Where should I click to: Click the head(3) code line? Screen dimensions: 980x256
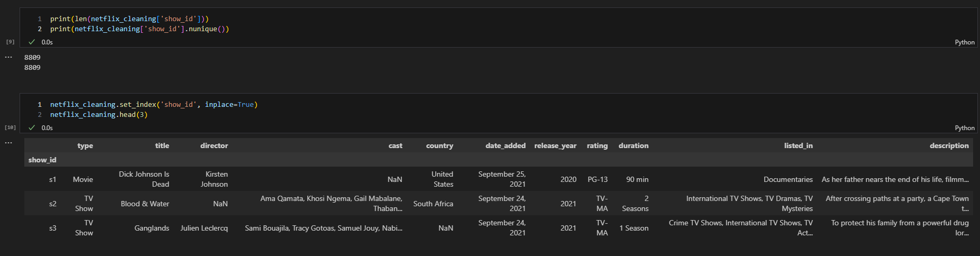pos(99,115)
